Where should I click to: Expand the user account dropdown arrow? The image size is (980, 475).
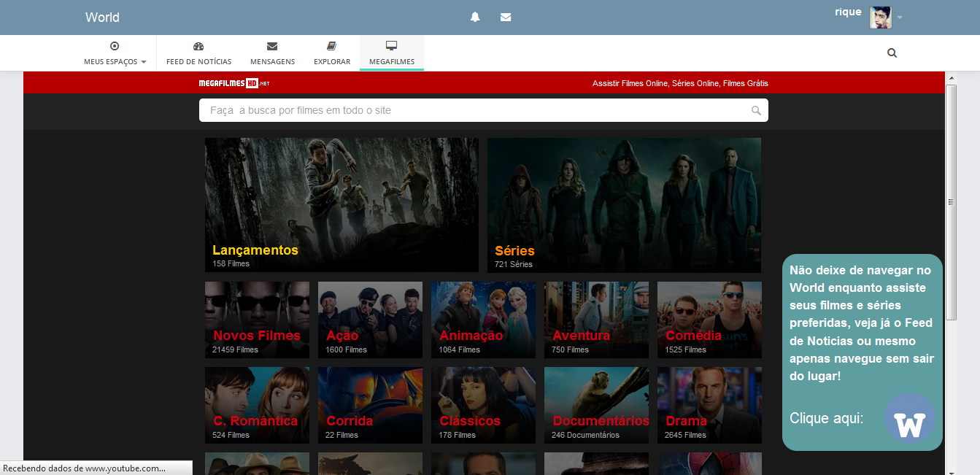(x=900, y=18)
